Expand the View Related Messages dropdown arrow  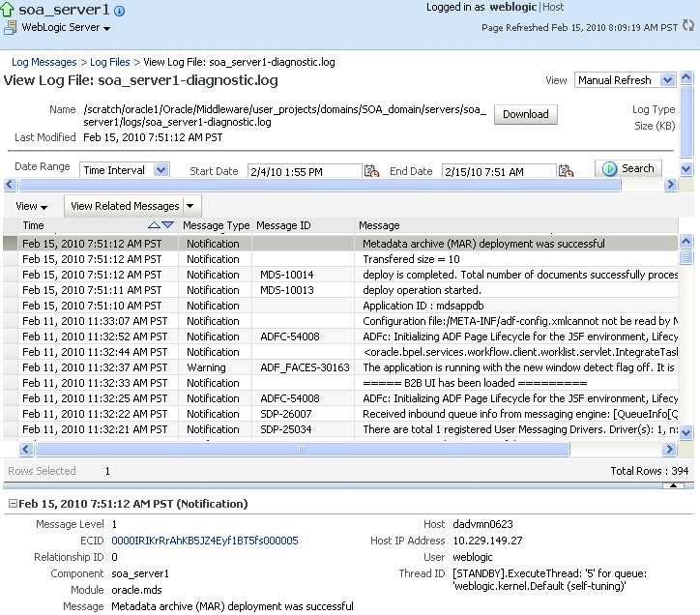(x=190, y=206)
